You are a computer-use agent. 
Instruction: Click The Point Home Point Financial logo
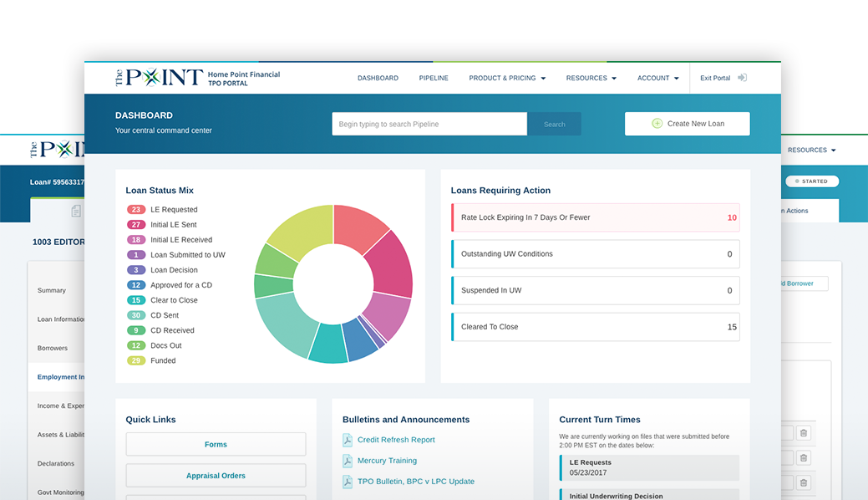pos(197,79)
